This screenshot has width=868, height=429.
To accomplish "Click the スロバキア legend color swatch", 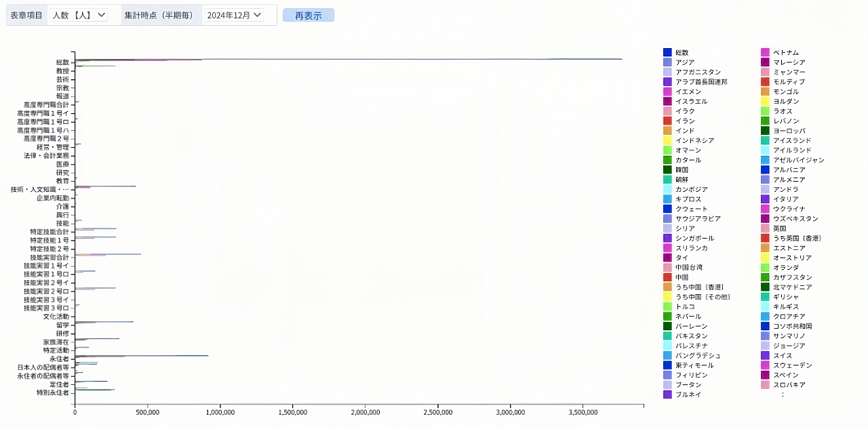I will coord(765,385).
